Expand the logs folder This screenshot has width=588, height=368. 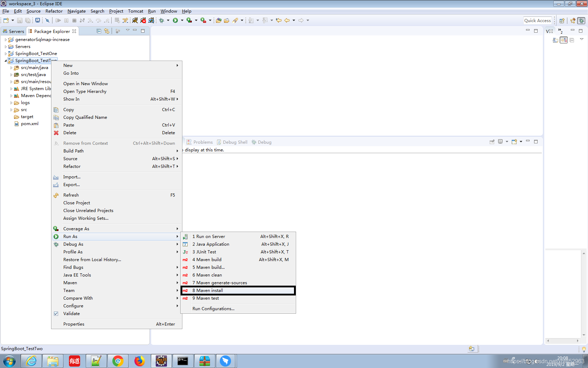[x=11, y=103]
